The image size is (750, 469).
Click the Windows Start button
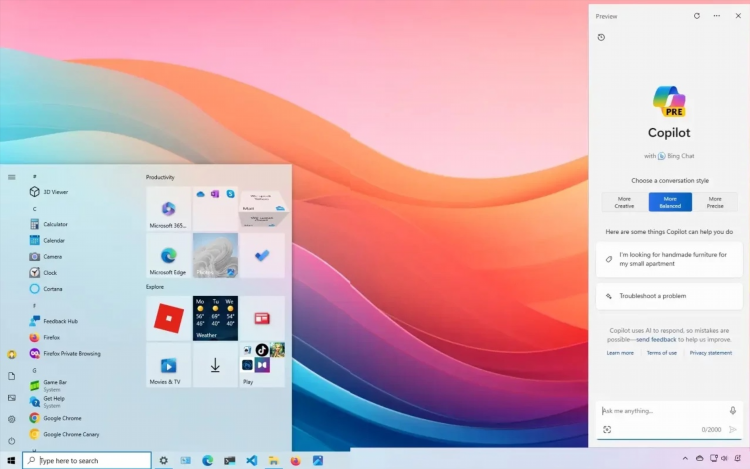coord(11,460)
